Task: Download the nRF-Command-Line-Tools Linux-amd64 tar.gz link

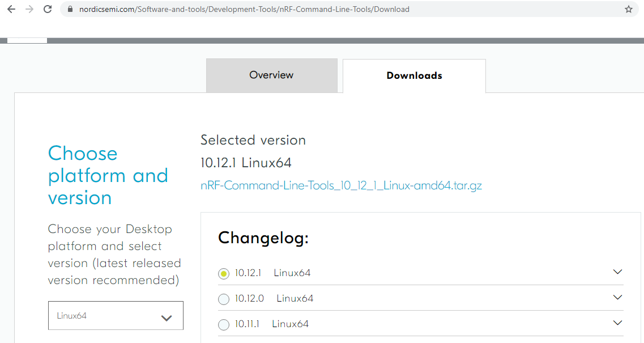Action: [x=341, y=185]
